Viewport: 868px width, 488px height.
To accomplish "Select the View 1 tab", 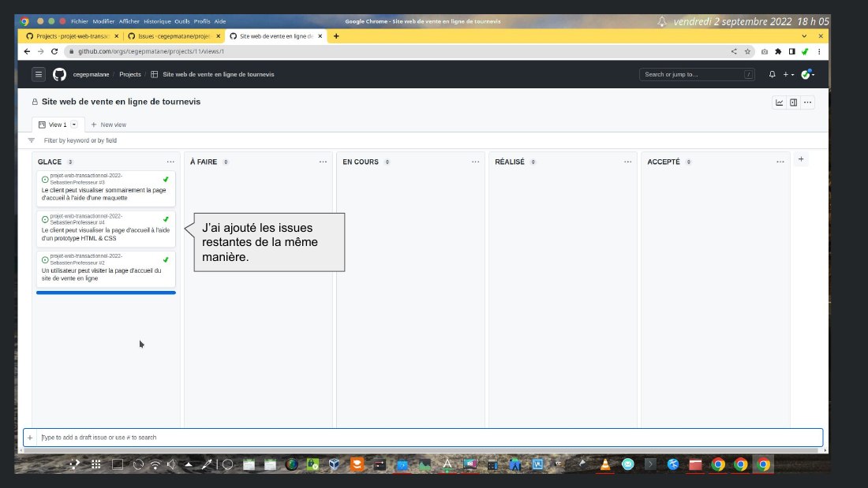I will coord(58,125).
